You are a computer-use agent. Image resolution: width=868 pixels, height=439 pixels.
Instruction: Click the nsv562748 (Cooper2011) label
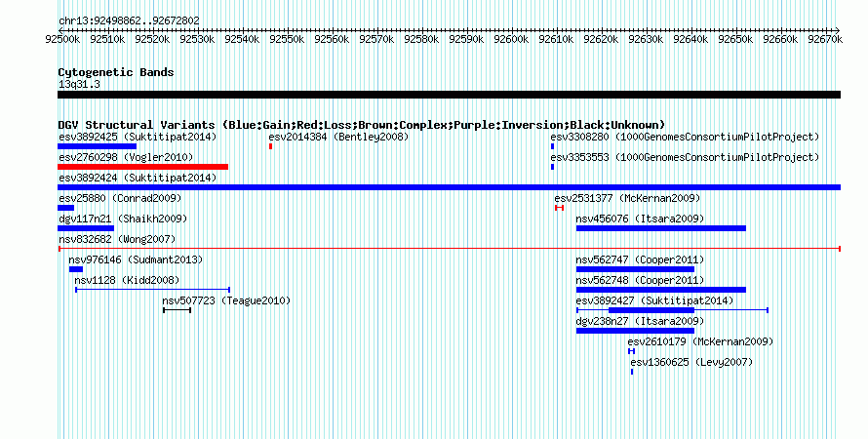coord(640,280)
